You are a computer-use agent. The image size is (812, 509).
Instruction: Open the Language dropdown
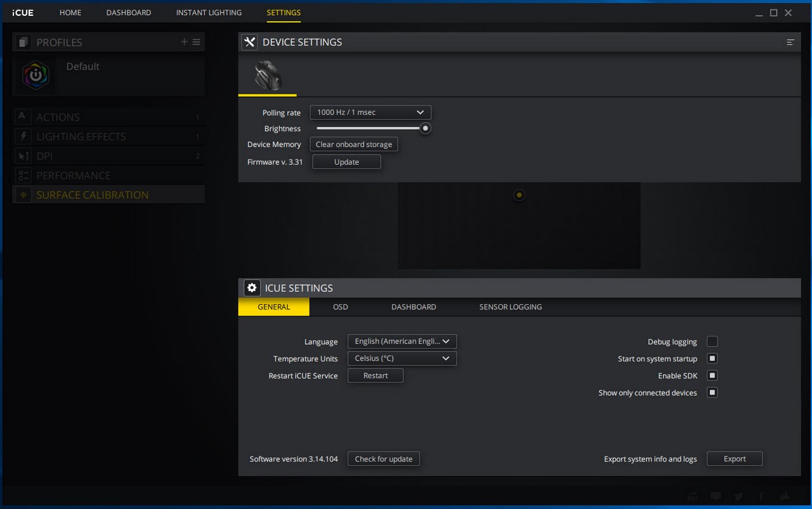(402, 341)
